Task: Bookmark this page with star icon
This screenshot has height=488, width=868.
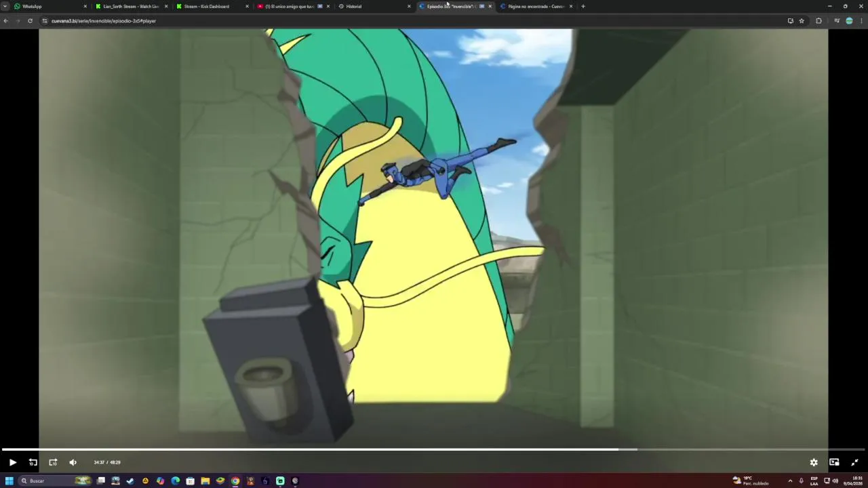Action: pos(802,21)
